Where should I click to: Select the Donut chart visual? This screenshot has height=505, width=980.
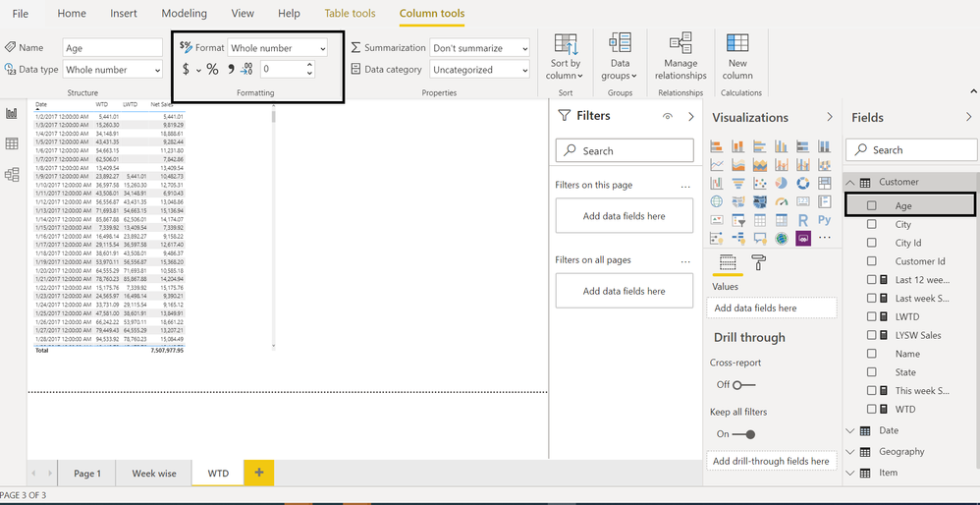pyautogui.click(x=803, y=183)
